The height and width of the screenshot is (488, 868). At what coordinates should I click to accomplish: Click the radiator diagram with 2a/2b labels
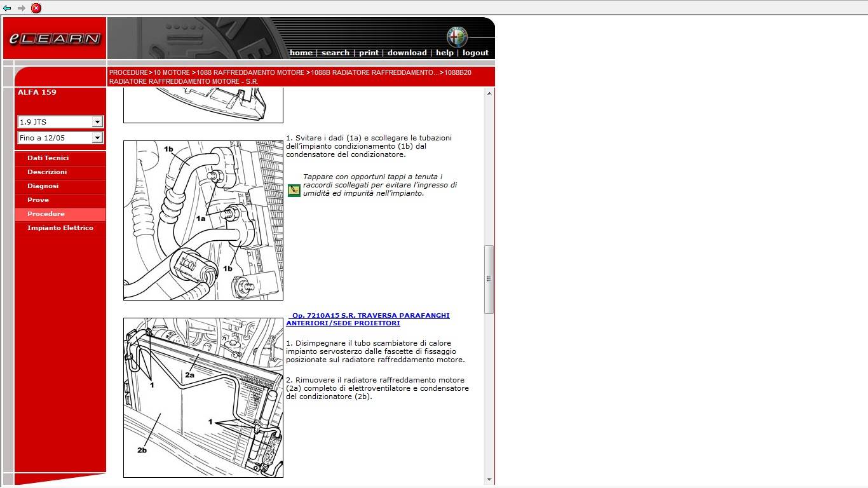tap(203, 398)
